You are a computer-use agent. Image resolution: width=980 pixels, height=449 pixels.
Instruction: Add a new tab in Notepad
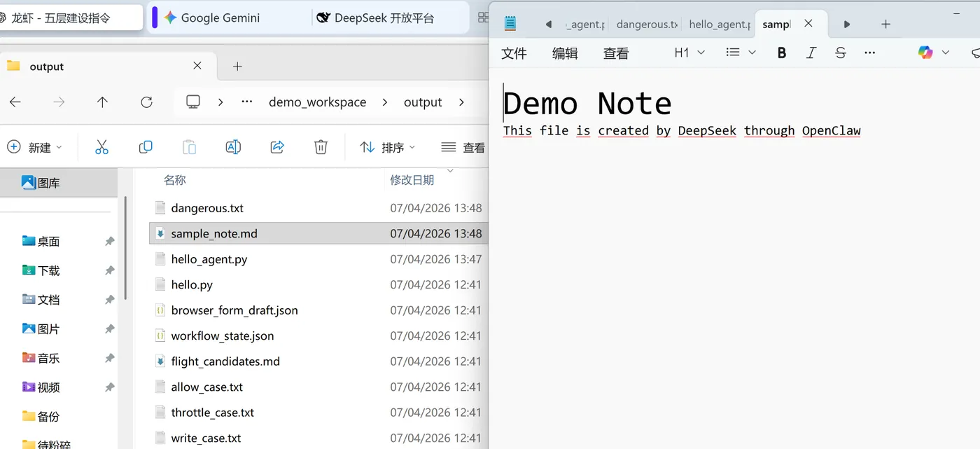click(x=885, y=24)
